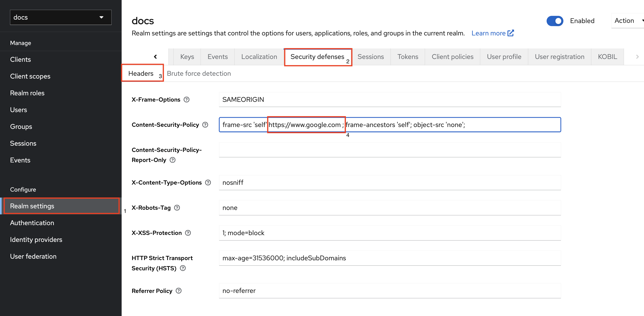The height and width of the screenshot is (316, 644).
Task: Open Groups in sidebar
Action: [x=61, y=127]
